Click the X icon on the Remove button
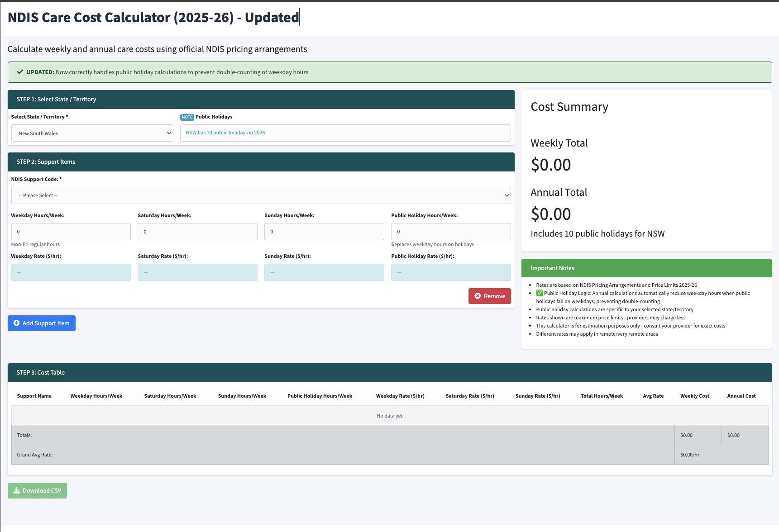 point(478,296)
